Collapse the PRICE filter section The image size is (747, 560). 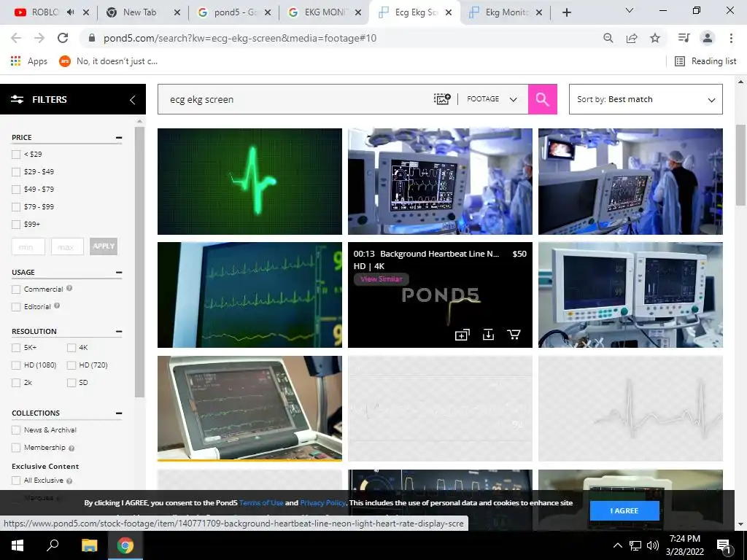pos(119,138)
